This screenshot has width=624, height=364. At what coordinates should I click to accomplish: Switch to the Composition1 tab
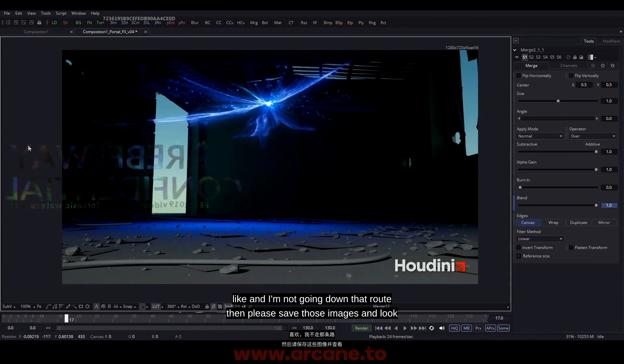click(36, 32)
